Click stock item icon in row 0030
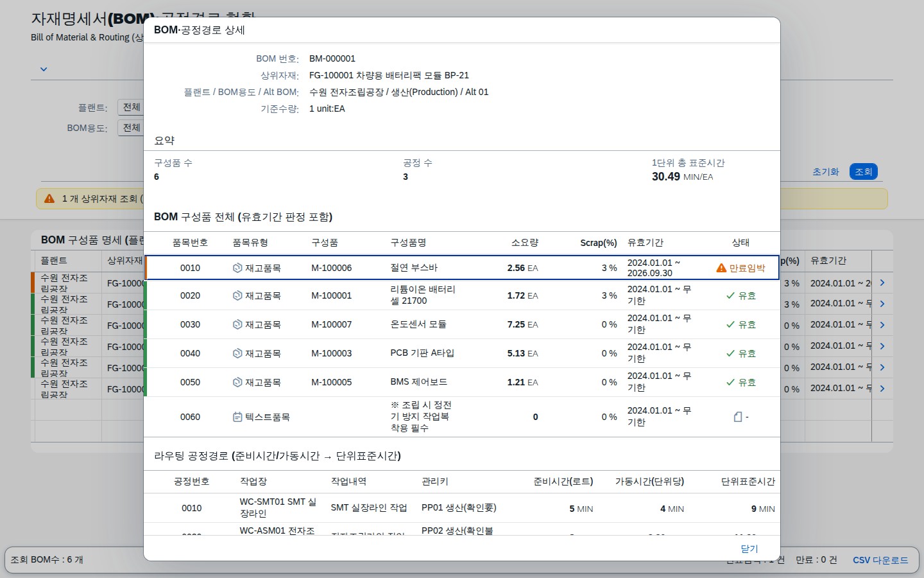This screenshot has width=924, height=578. 237,324
